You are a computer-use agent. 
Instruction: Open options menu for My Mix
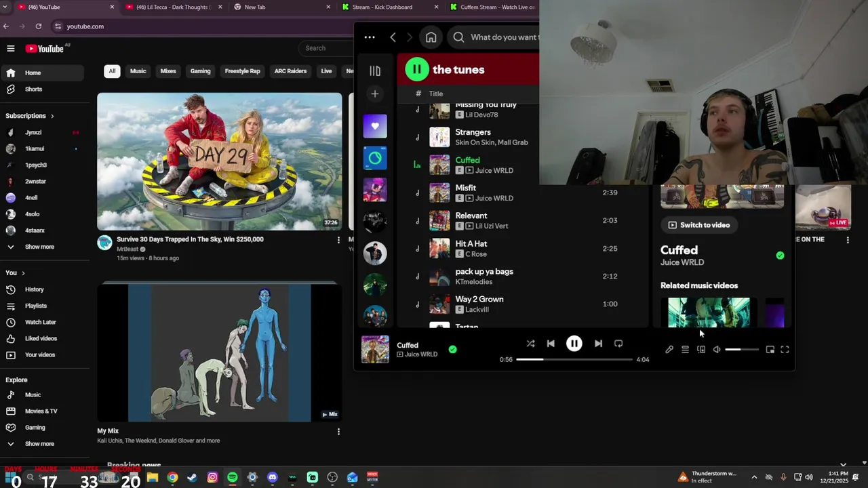point(338,432)
